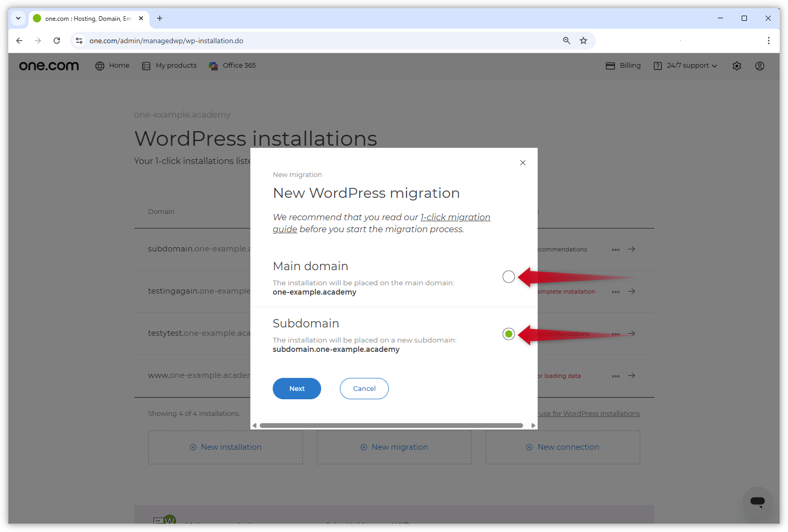Screen dimensions: 788x532
Task: View site information icon in address bar
Action: point(79,41)
